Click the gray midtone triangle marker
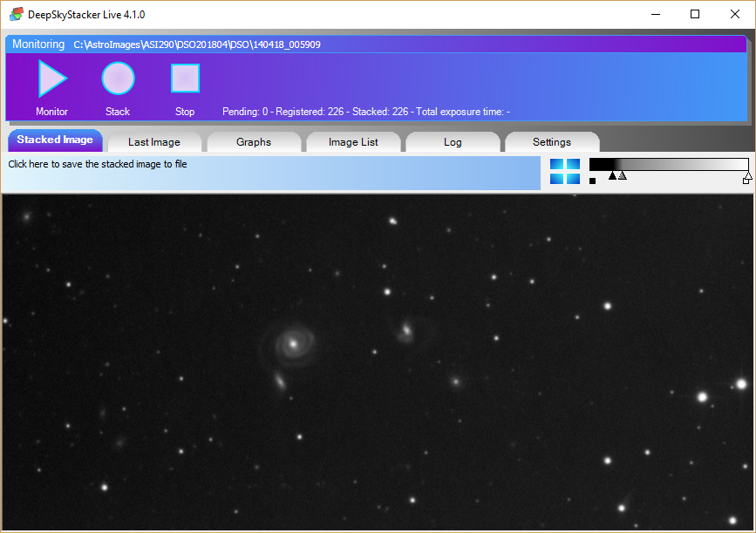 pos(622,175)
